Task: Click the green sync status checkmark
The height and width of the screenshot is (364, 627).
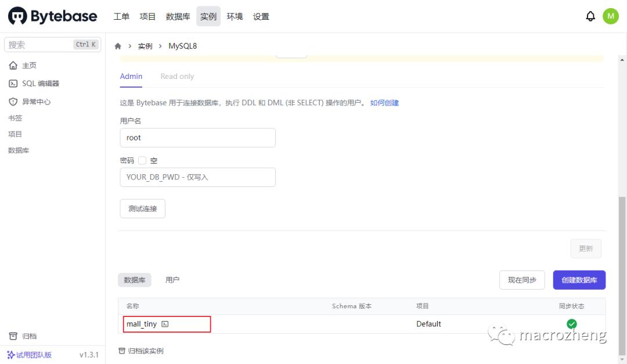Action: point(571,324)
